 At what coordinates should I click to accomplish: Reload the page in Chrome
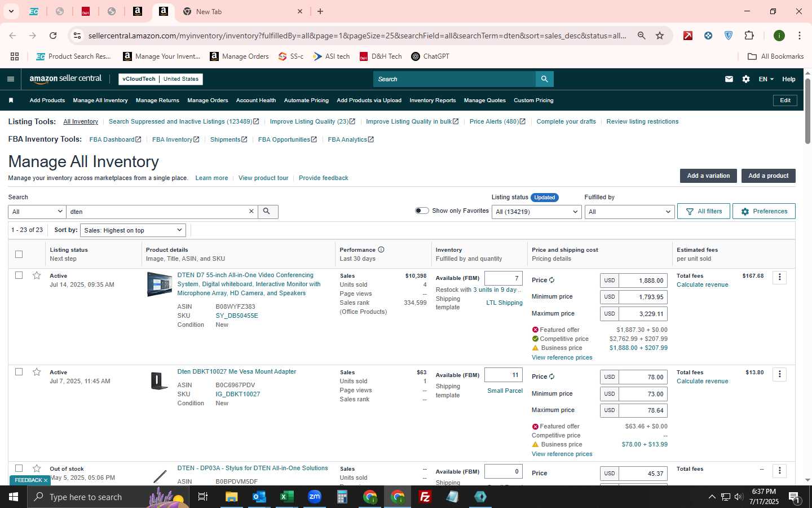(x=53, y=36)
